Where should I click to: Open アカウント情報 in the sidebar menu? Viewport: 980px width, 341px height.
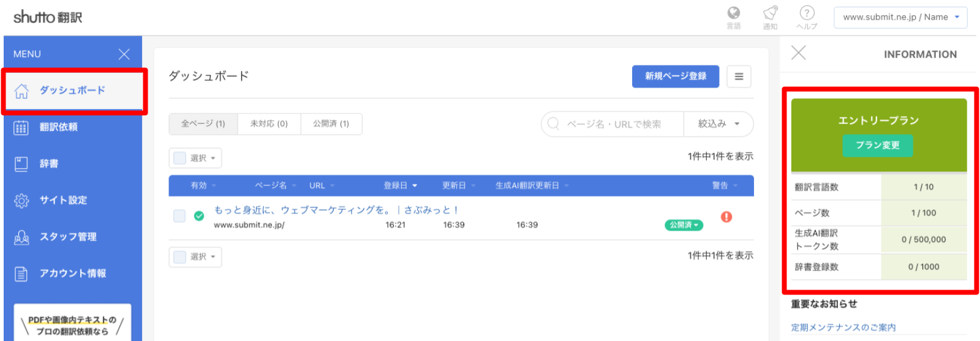[x=73, y=274]
